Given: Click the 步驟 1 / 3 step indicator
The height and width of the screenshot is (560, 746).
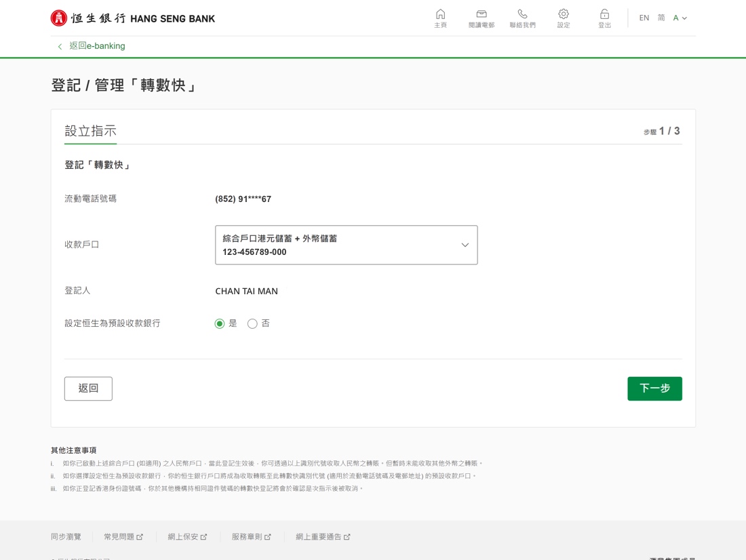Looking at the screenshot, I should (662, 132).
